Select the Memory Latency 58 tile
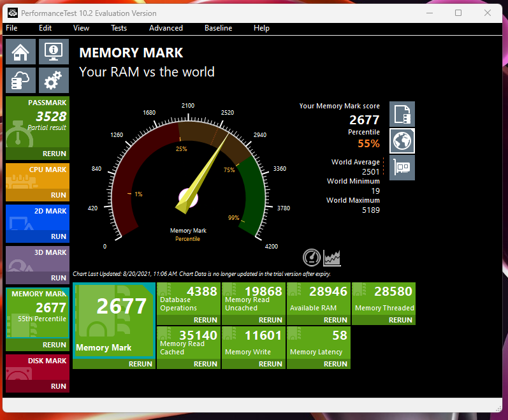Screen dimensions: 508x420 point(319,343)
